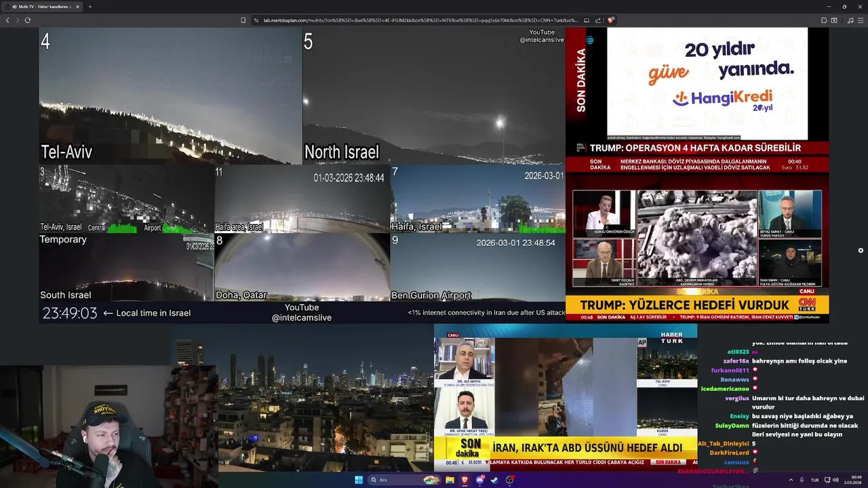Screen dimensions: 868x488
Task: Click the address bar URL lab.mertskaplan.com
Action: [x=420, y=20]
